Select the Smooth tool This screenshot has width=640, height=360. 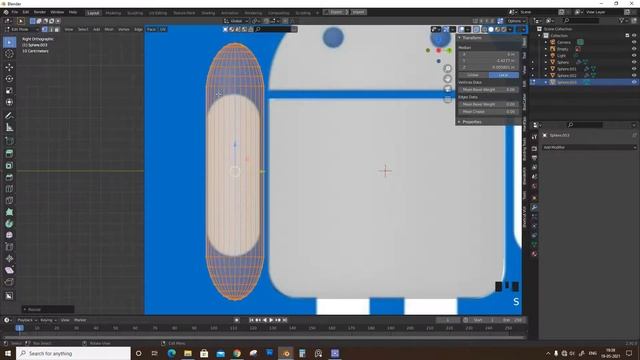tap(9, 235)
